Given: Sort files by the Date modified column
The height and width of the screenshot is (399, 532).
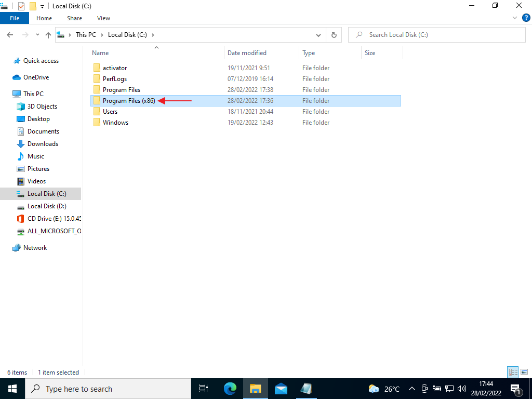Looking at the screenshot, I should pyautogui.click(x=247, y=52).
